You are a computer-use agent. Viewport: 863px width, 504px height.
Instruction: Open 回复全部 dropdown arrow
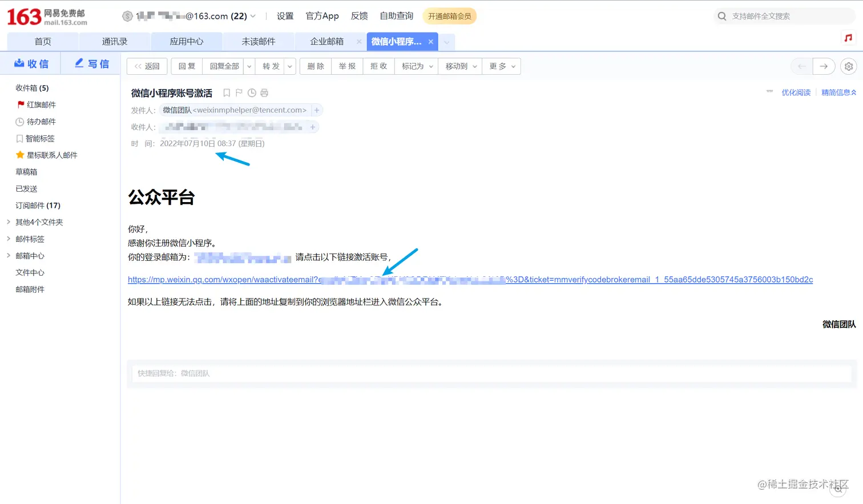click(249, 66)
